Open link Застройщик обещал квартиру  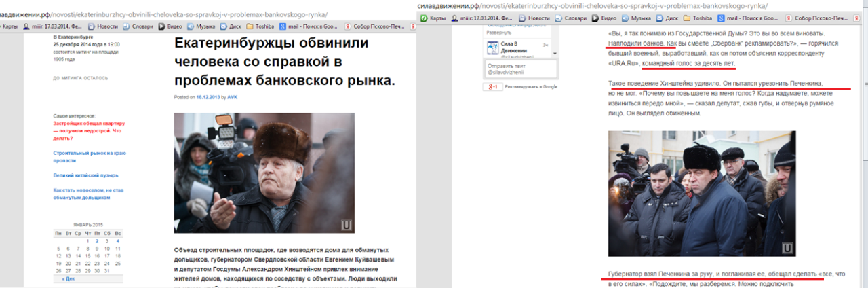pyautogui.click(x=90, y=132)
